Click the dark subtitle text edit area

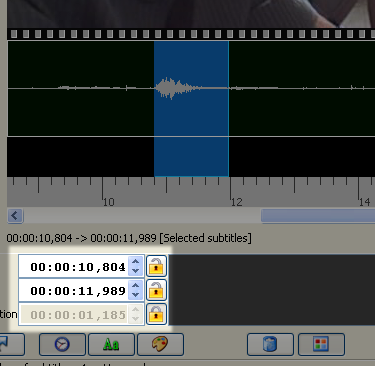[x=272, y=289]
